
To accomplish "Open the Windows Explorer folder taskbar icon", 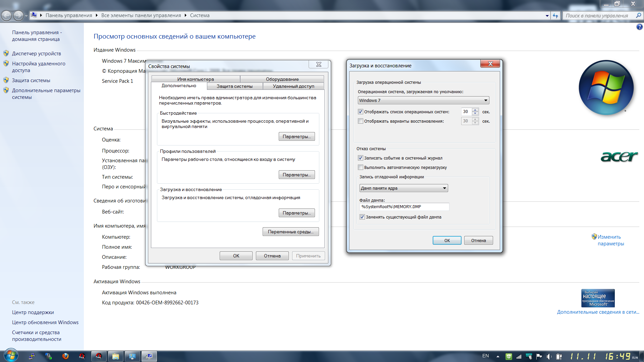I will click(x=116, y=356).
